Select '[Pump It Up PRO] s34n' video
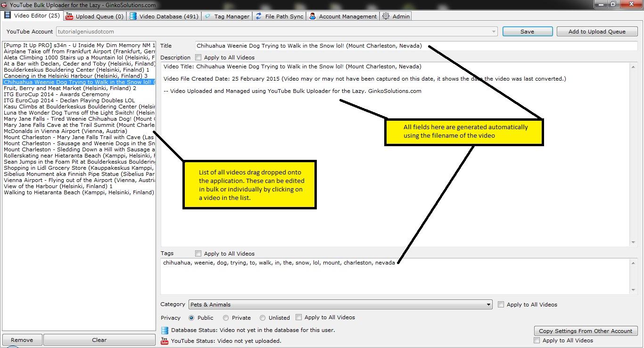 coord(79,45)
